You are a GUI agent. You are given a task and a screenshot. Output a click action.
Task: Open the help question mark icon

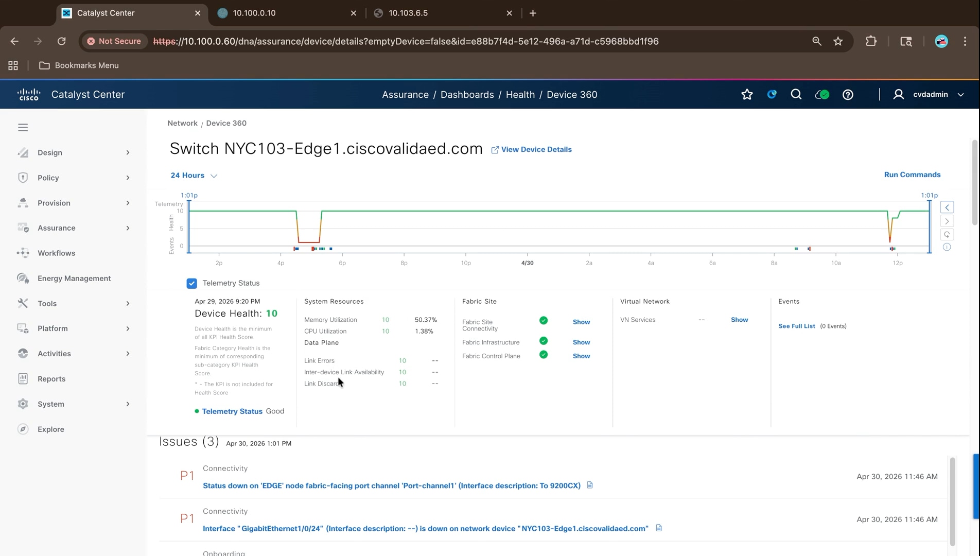point(848,95)
